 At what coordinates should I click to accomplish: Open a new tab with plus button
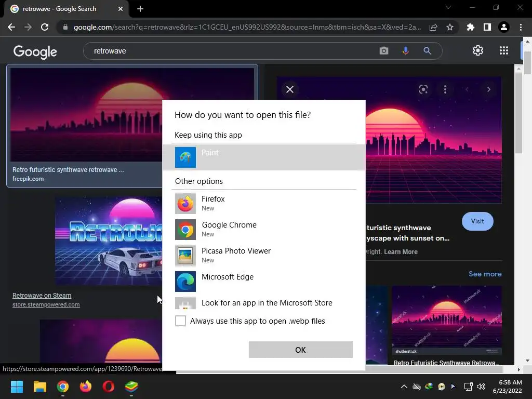pyautogui.click(x=140, y=9)
